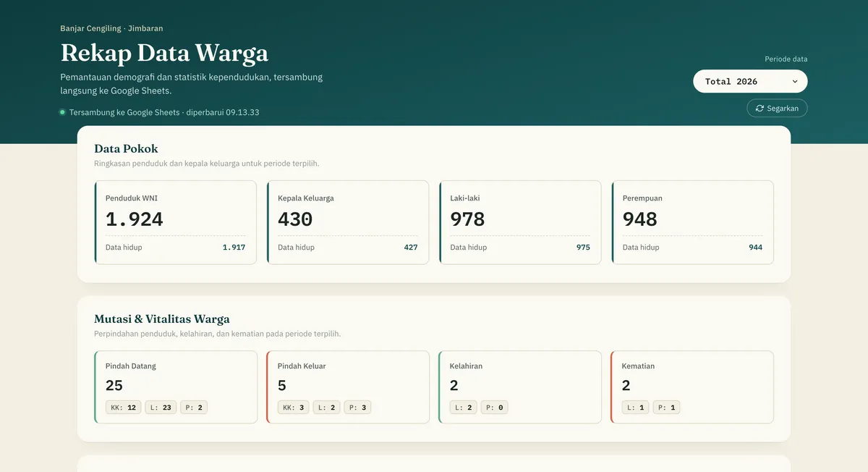Select the Kepala Keluarga card

coord(347,222)
